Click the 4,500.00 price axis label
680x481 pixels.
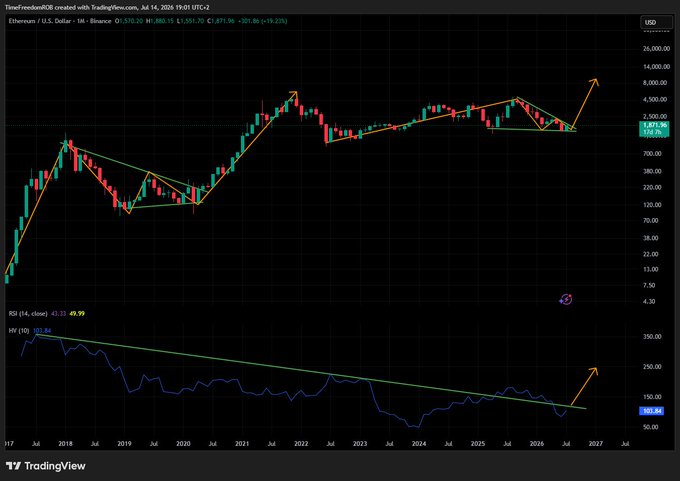(655, 99)
